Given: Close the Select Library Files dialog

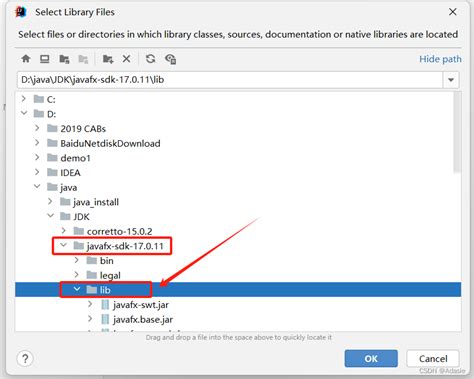Looking at the screenshot, I should pos(452,12).
